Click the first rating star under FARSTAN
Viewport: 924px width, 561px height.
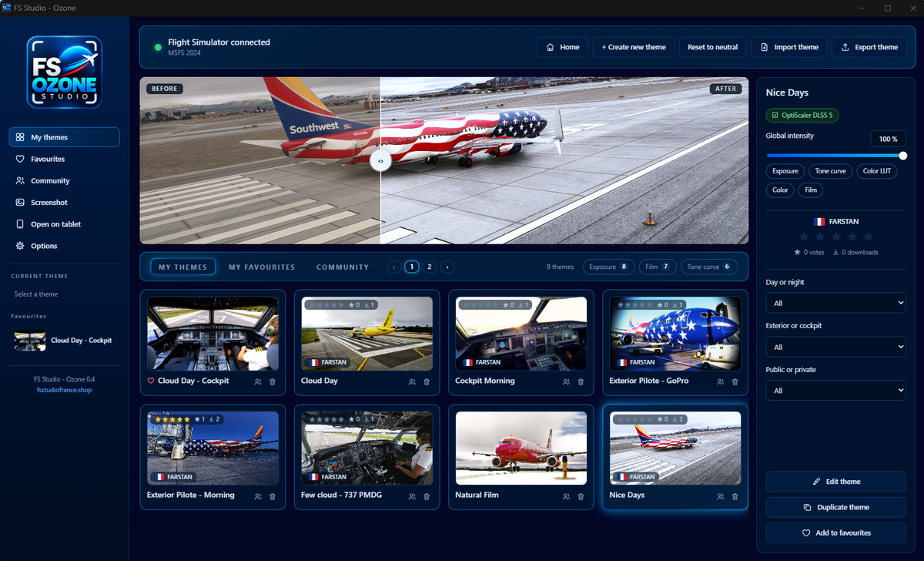click(x=804, y=237)
